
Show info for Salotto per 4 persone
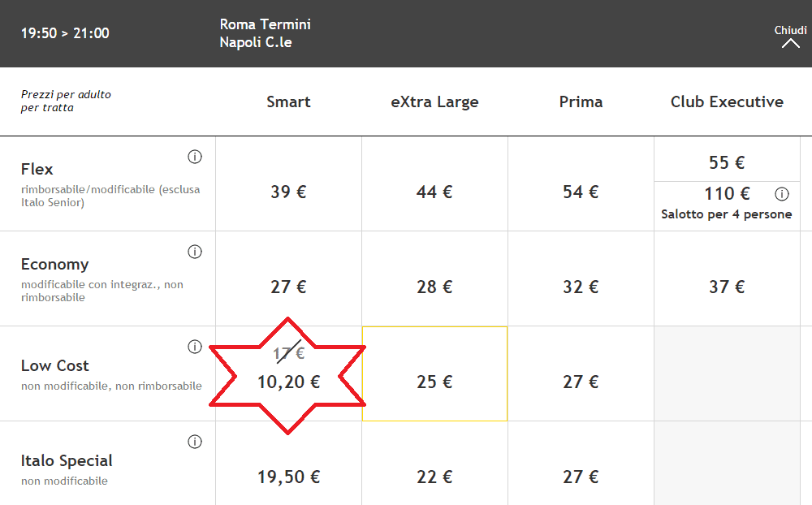[x=781, y=194]
